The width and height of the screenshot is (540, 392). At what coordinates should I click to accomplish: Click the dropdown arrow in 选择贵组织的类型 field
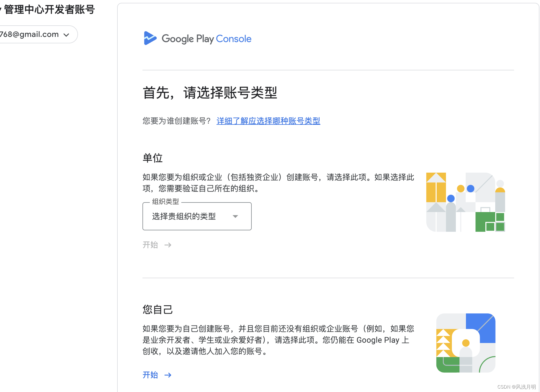[235, 216]
